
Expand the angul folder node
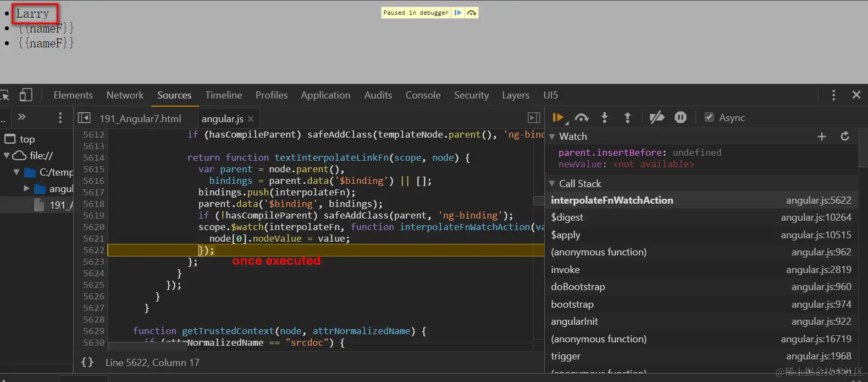26,189
